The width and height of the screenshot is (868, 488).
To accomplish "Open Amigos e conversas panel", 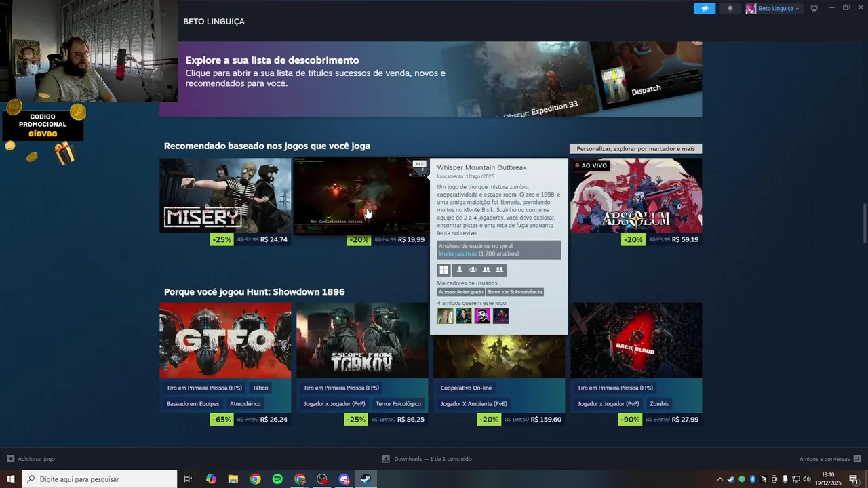I will (830, 459).
